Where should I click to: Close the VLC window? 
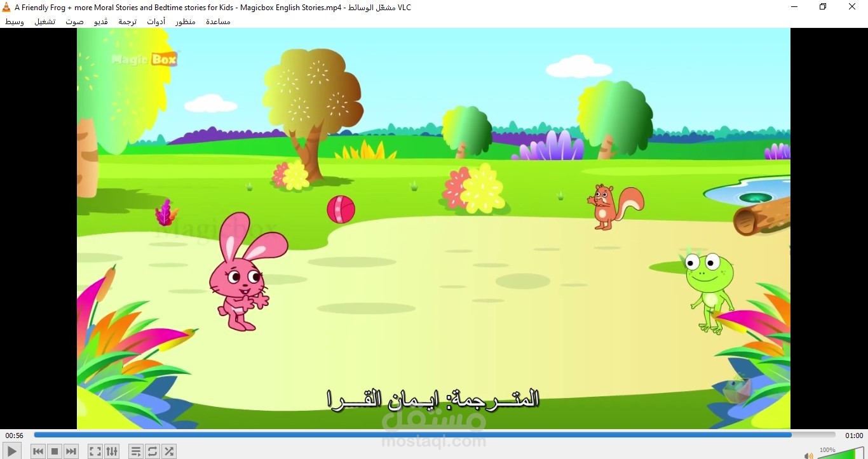pos(852,7)
